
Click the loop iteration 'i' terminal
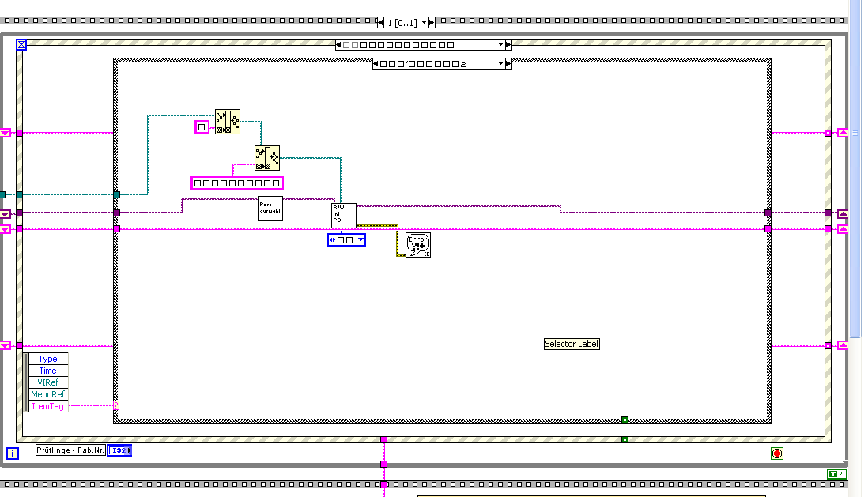click(x=12, y=454)
